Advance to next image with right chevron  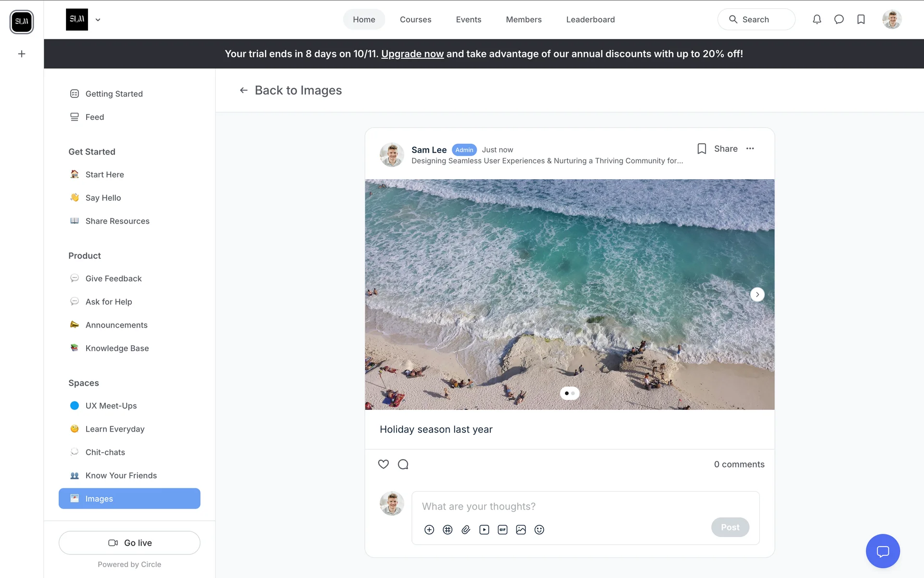click(757, 294)
